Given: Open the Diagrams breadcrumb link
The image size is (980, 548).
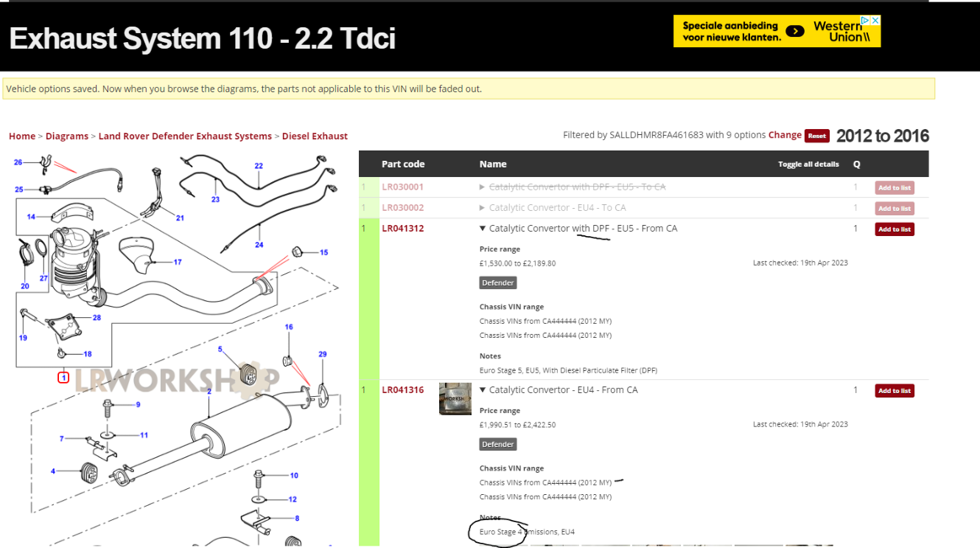Looking at the screenshot, I should [x=67, y=137].
